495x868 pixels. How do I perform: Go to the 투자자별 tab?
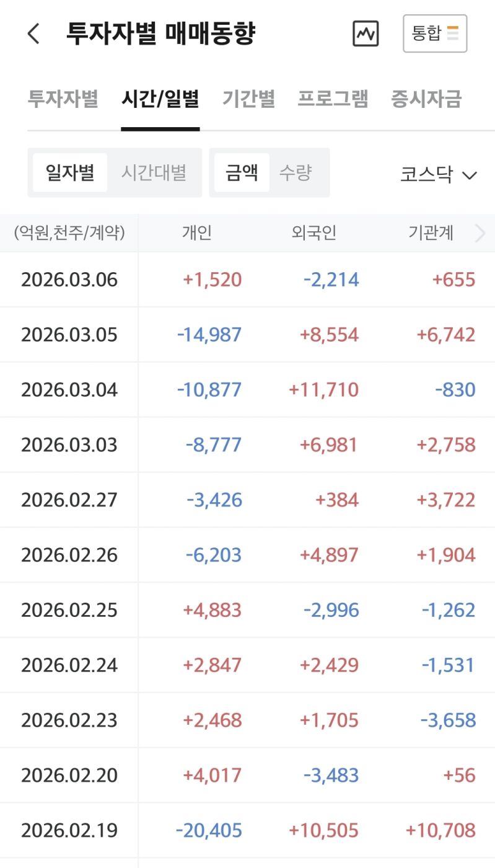63,99
